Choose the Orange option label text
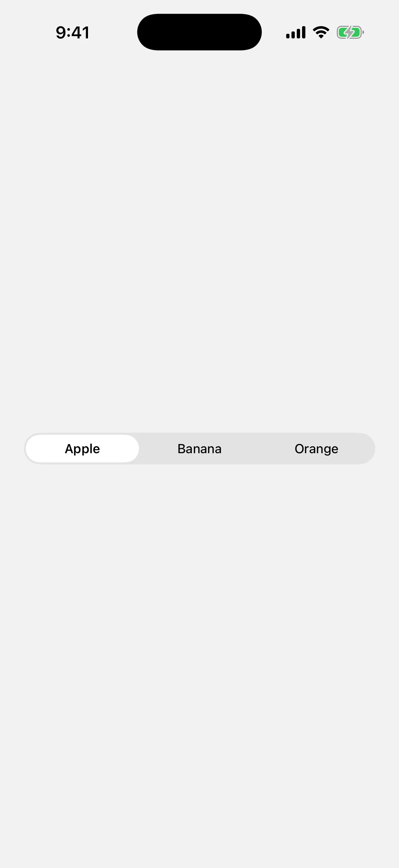Screen dimensions: 399x868 point(316,449)
